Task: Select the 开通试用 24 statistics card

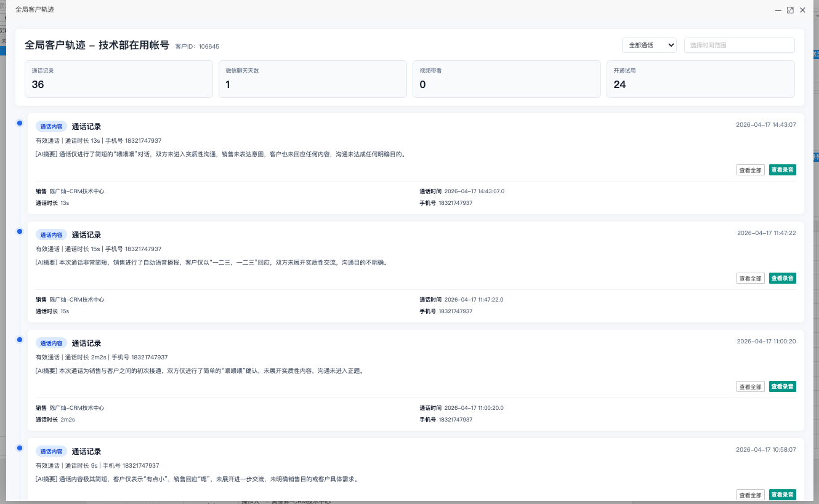Action: [x=700, y=79]
